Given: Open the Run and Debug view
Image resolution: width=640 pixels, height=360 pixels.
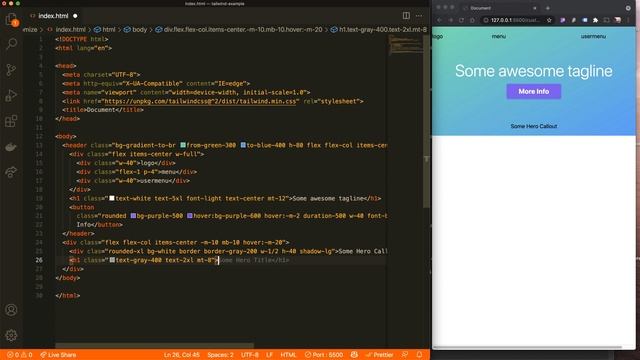Looking at the screenshot, I should (11, 96).
